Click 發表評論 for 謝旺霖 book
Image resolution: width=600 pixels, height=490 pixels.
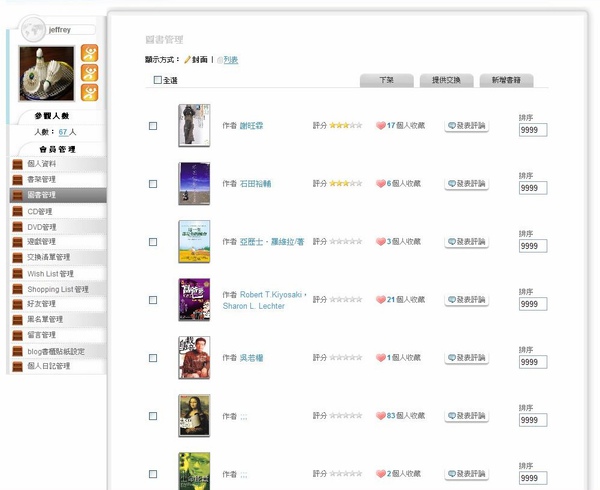pyautogui.click(x=466, y=125)
